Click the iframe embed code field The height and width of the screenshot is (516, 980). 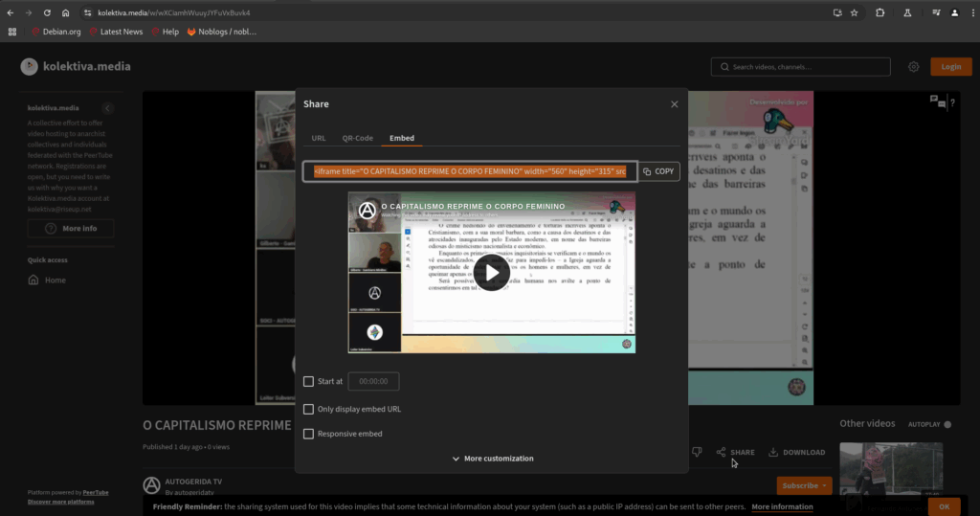(x=470, y=171)
